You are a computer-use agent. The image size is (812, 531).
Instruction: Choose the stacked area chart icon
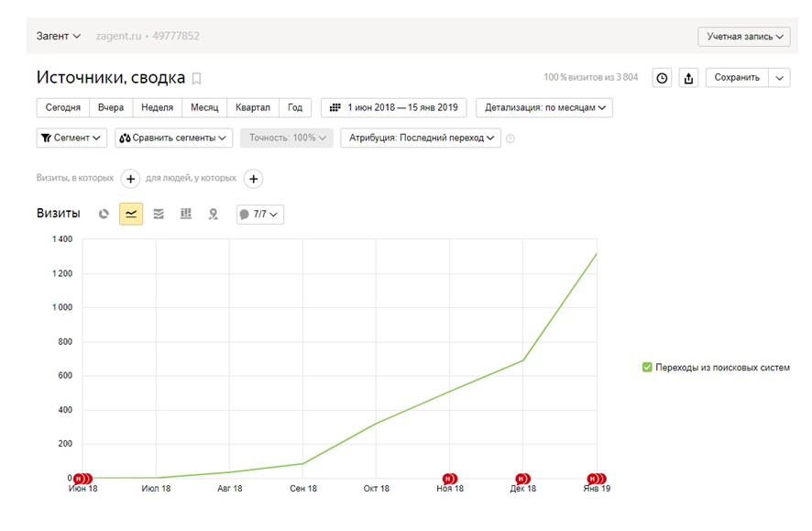159,214
